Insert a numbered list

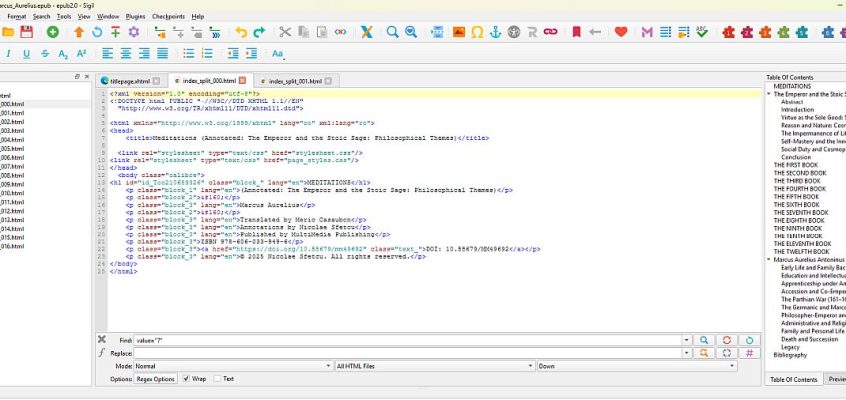tap(207, 53)
